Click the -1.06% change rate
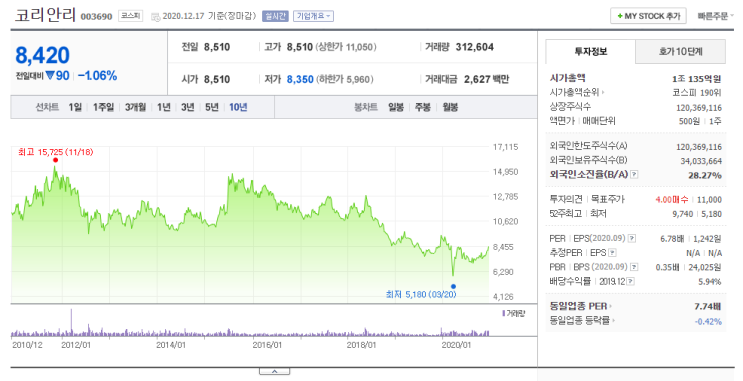This screenshot has height=381, width=743. [x=98, y=76]
